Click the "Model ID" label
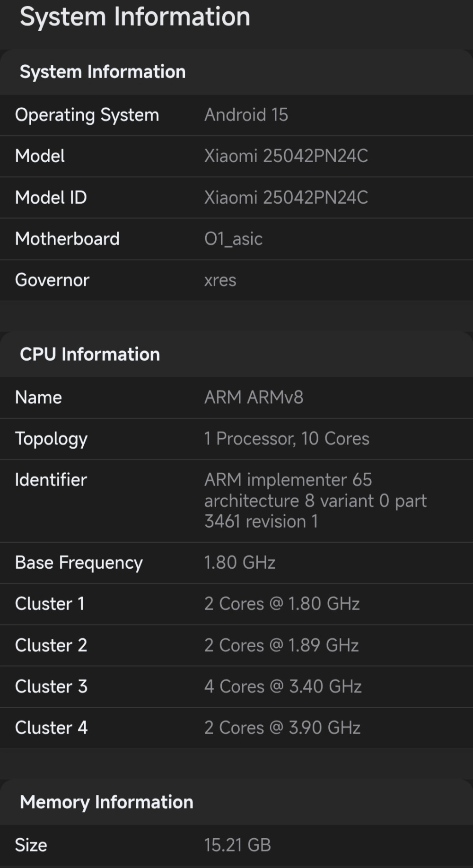This screenshot has width=473, height=868. click(x=51, y=198)
